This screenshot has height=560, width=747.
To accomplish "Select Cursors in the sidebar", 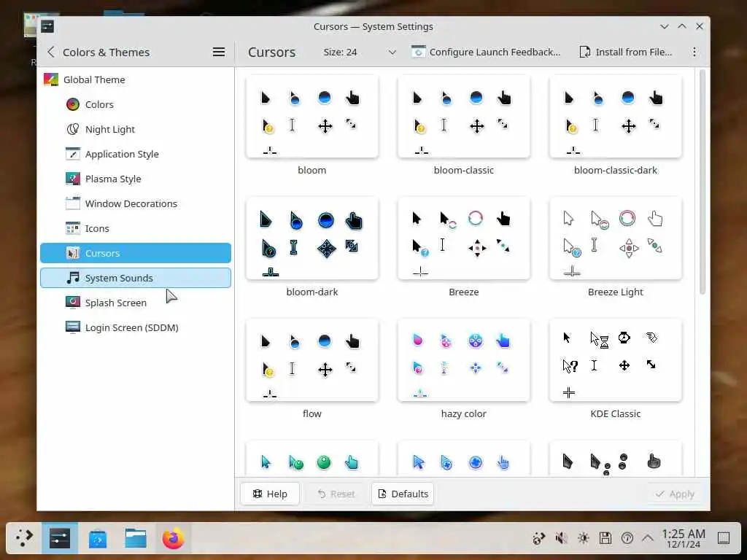I will [x=135, y=253].
